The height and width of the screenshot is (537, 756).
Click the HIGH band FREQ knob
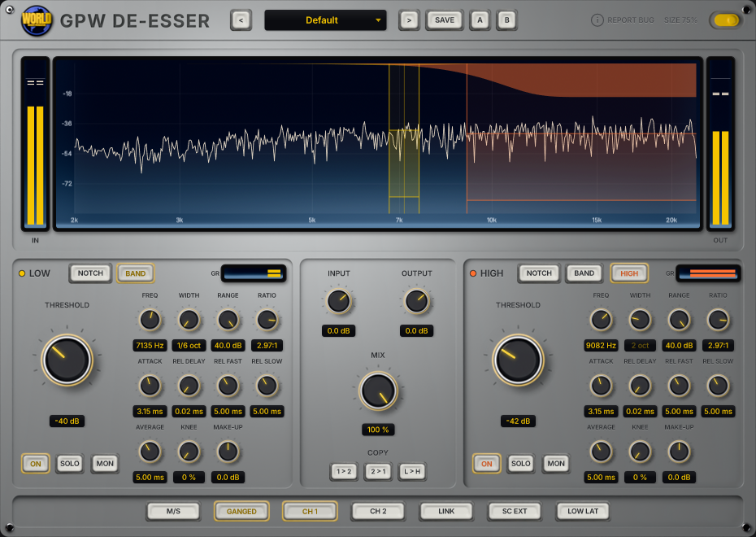pos(602,320)
